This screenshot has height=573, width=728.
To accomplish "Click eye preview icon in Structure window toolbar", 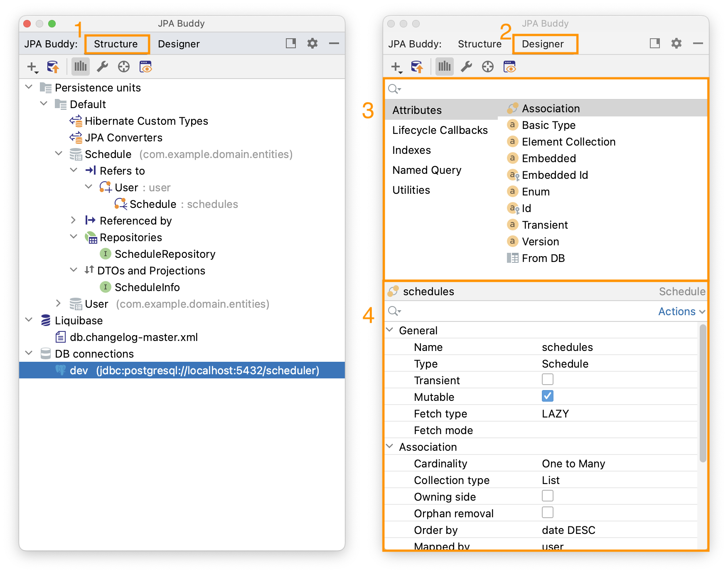I will 146,67.
